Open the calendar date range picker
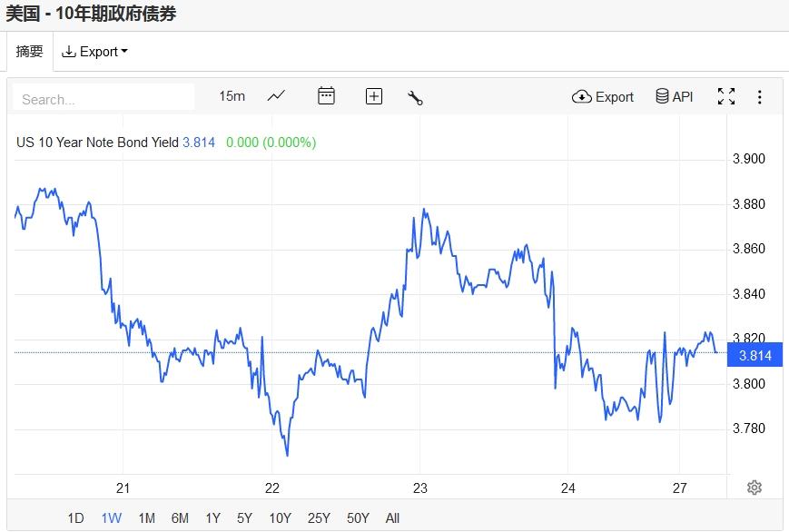The image size is (789, 532). click(326, 96)
